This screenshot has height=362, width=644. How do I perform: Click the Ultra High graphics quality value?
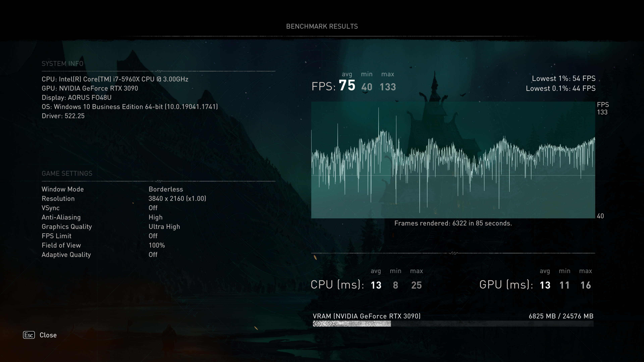(164, 227)
